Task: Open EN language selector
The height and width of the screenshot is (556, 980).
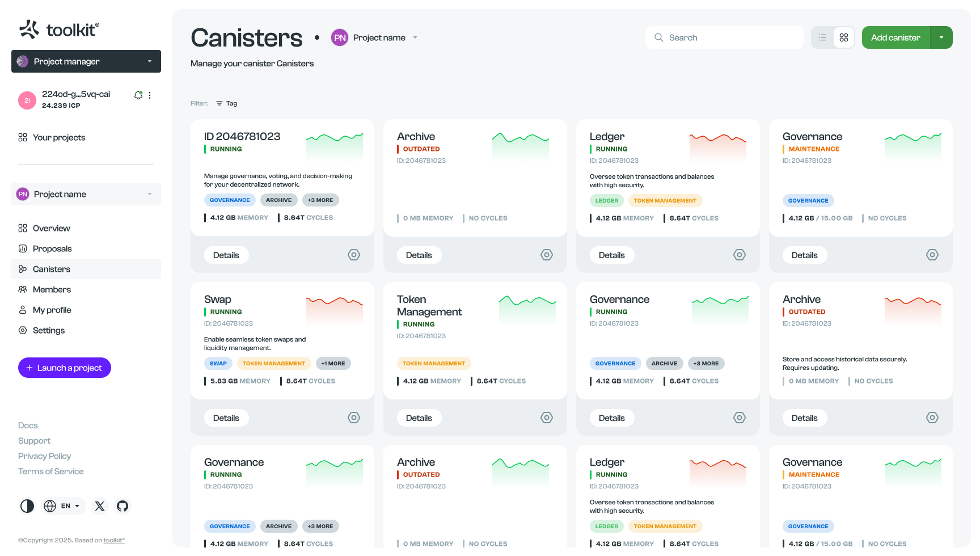Action: pos(64,506)
